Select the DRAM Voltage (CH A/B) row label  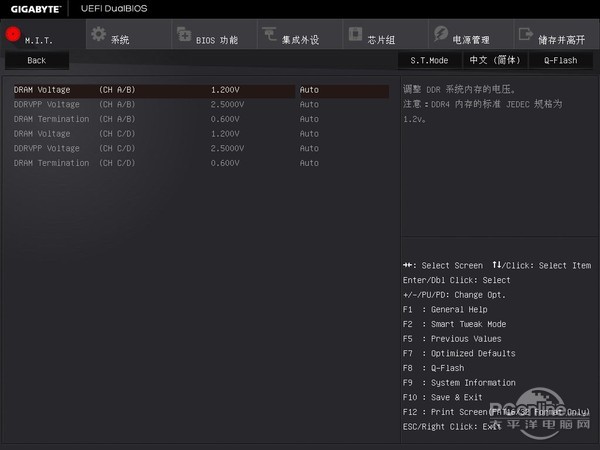75,90
